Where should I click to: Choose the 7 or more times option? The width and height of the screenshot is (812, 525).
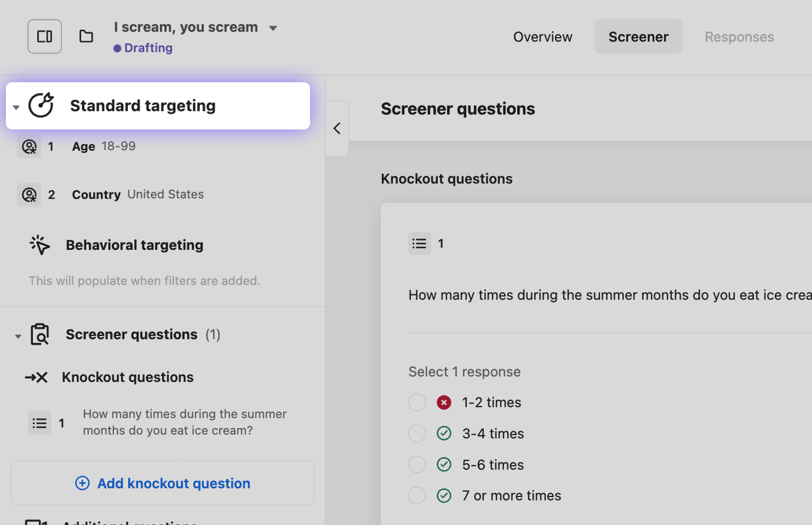click(x=417, y=495)
